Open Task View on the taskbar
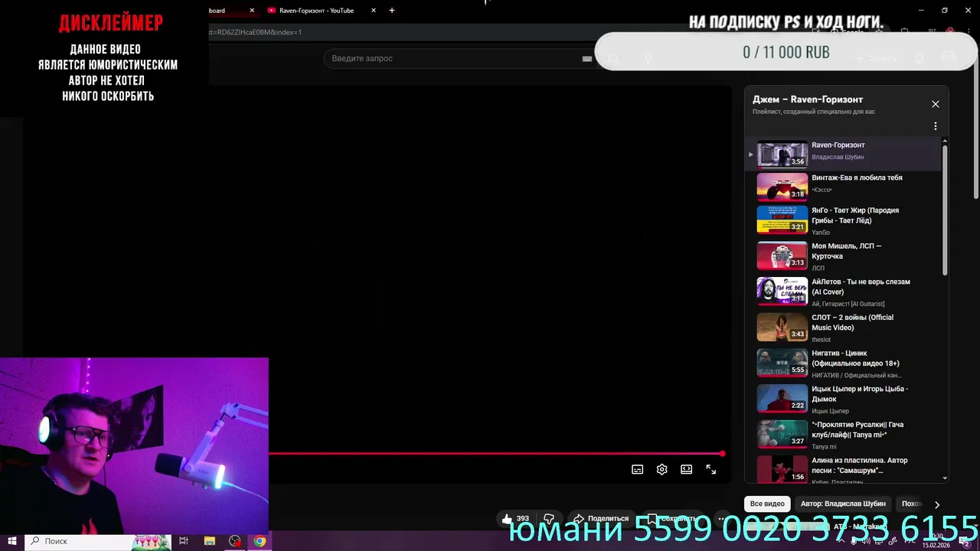The width and height of the screenshot is (980, 551). click(x=184, y=541)
